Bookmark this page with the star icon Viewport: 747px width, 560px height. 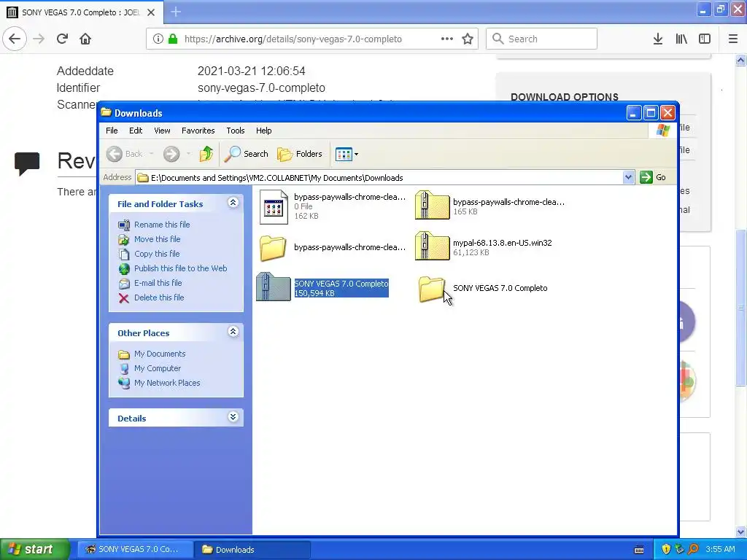tap(468, 39)
